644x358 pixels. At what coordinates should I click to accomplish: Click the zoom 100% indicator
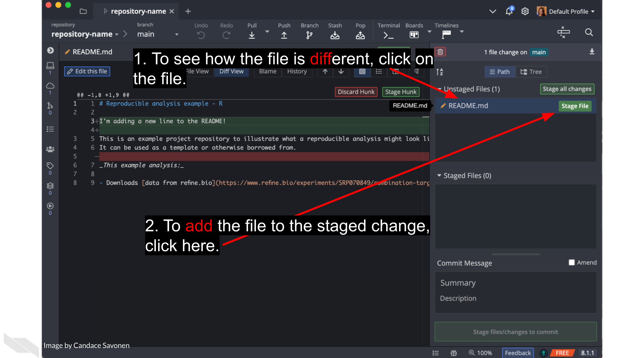pyautogui.click(x=480, y=353)
